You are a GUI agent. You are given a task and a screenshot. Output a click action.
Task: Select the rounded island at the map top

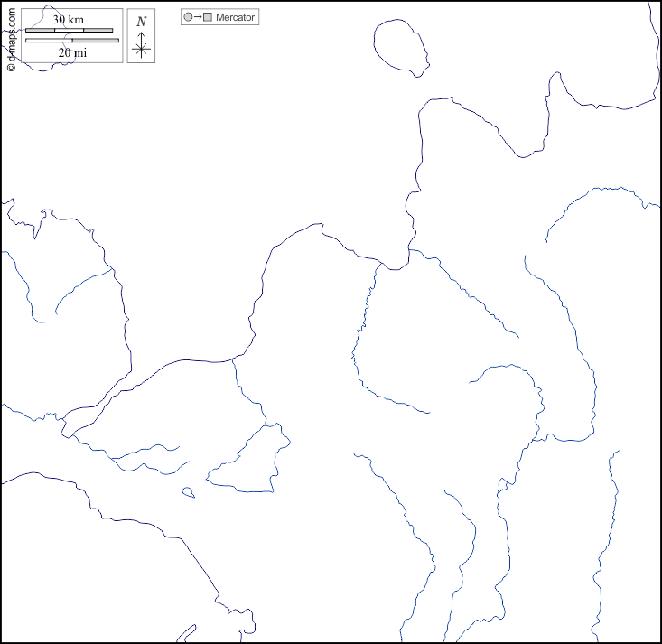tap(401, 46)
